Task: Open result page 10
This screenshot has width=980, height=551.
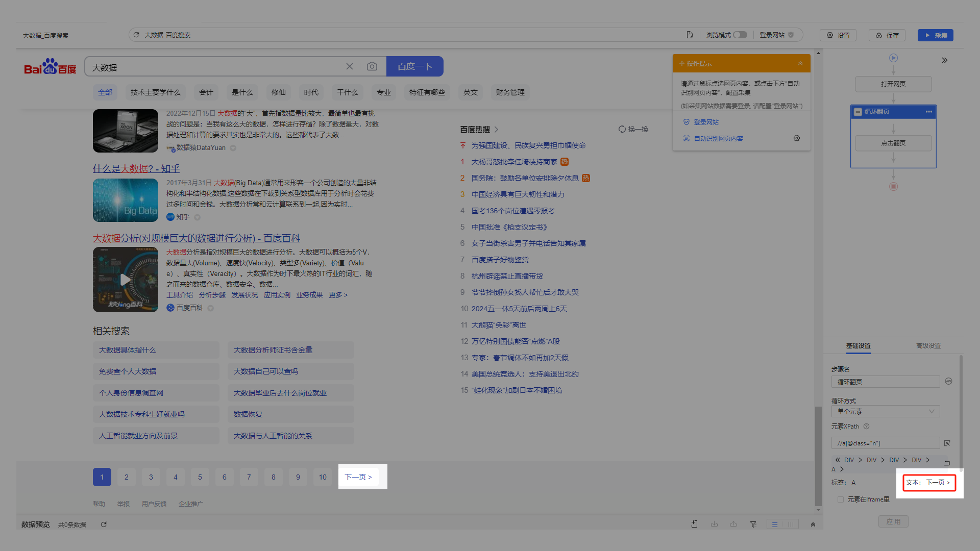Action: [323, 477]
